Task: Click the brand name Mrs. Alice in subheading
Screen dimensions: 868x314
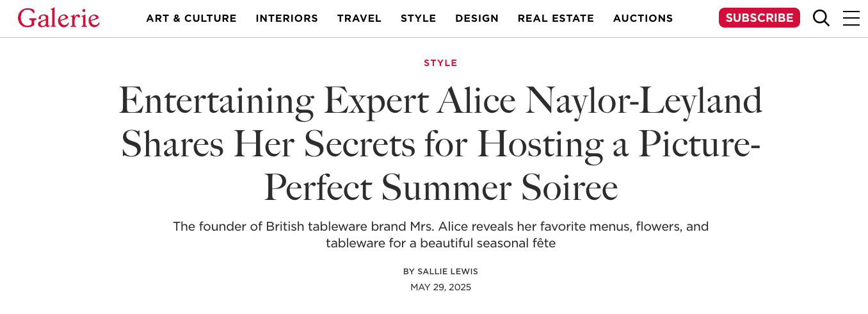Action: tap(439, 227)
